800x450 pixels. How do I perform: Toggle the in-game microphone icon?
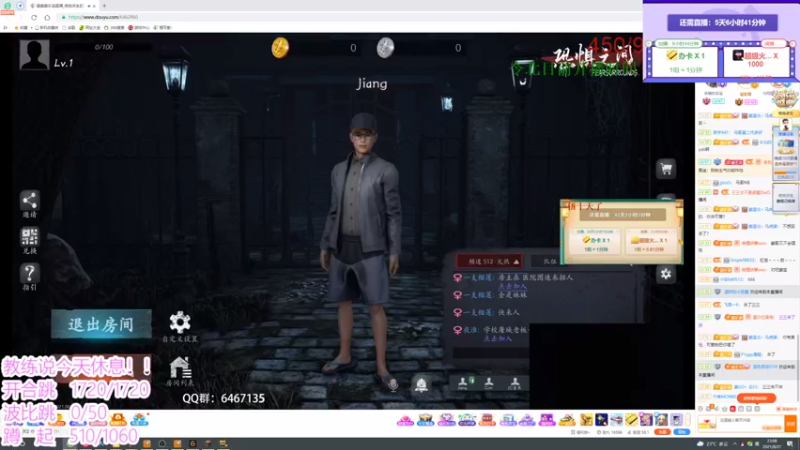point(393,385)
